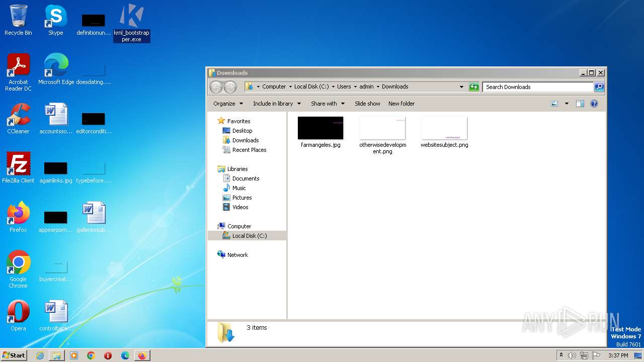Open Microsoft Edge desktop shortcut
Image resolution: width=644 pixels, height=362 pixels.
point(56,69)
